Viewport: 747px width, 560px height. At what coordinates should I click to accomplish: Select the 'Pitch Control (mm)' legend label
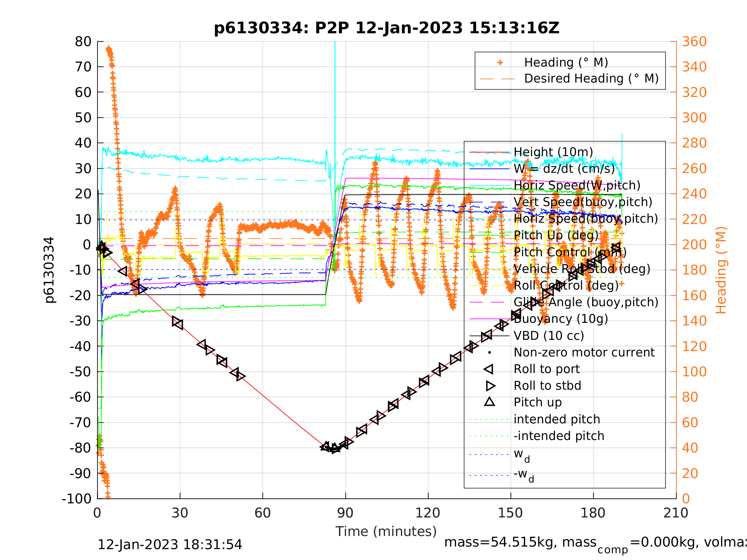tap(570, 252)
